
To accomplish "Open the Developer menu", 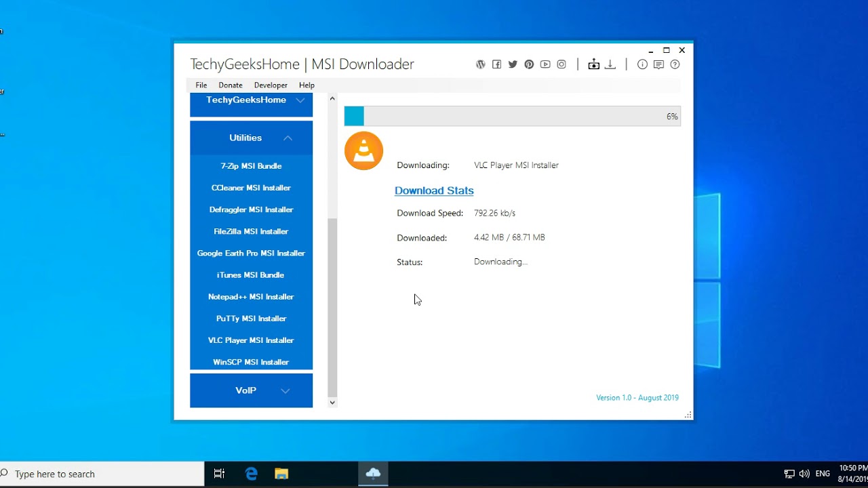I will (x=271, y=85).
